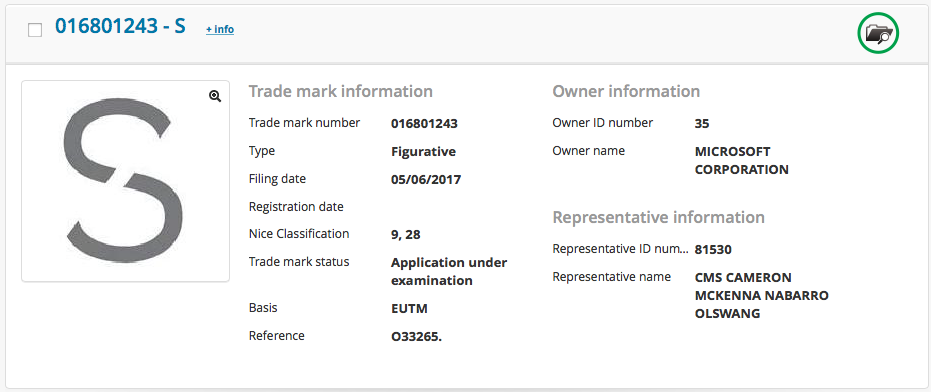Open the folder search icon in green circle
The width and height of the screenshot is (931, 392).
(x=878, y=34)
